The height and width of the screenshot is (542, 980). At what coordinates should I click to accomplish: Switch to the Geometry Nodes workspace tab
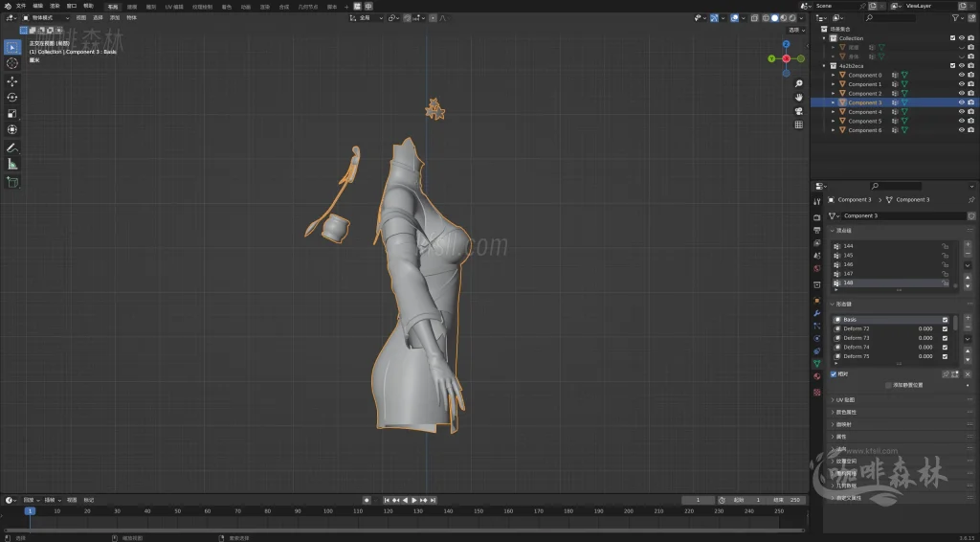tap(307, 7)
